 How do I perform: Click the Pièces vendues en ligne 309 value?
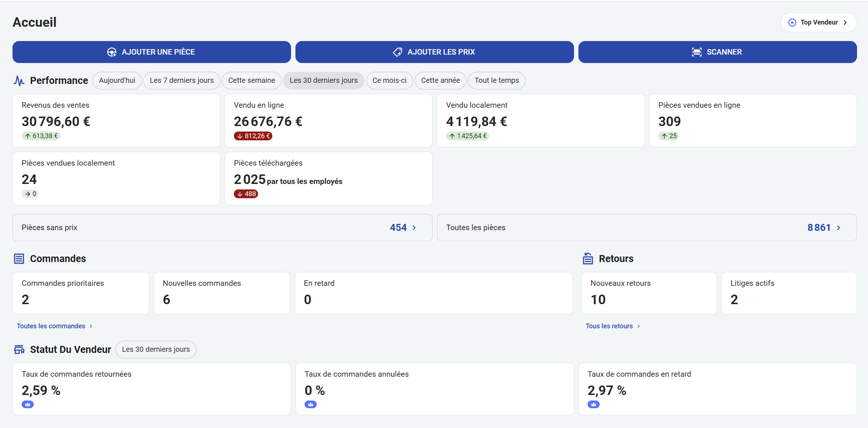(669, 122)
